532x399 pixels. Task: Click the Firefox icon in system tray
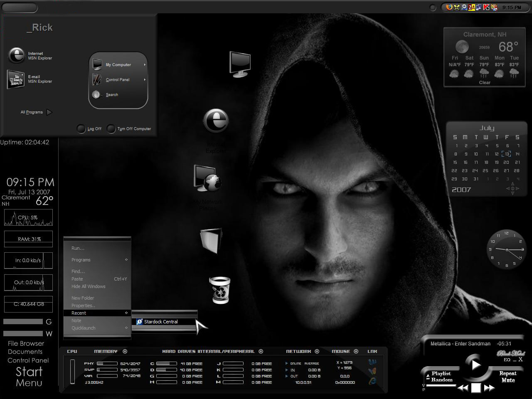(x=449, y=7)
